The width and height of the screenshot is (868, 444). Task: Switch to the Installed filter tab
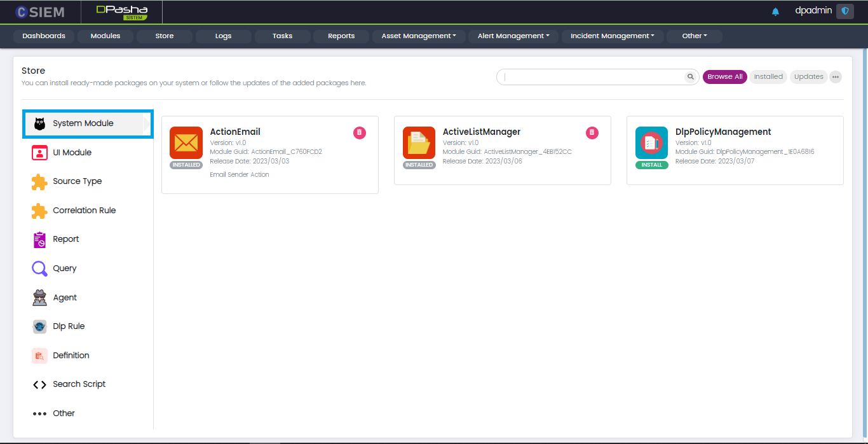[768, 77]
